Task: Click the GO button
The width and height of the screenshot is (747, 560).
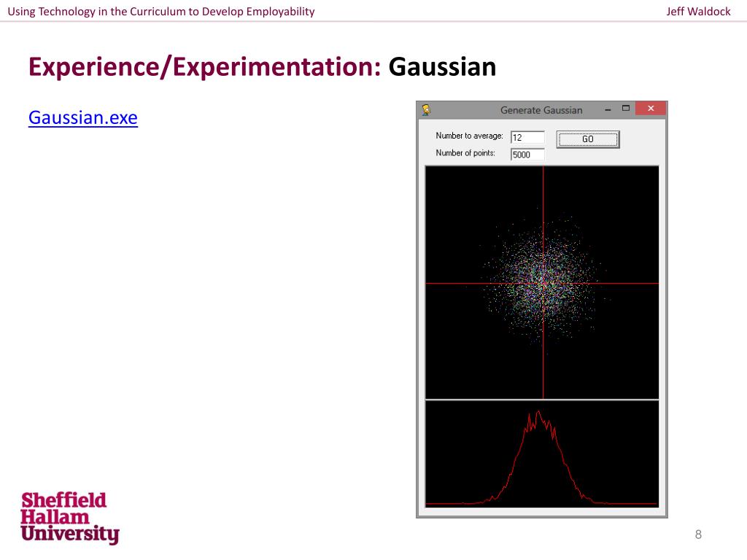Action: coord(588,139)
